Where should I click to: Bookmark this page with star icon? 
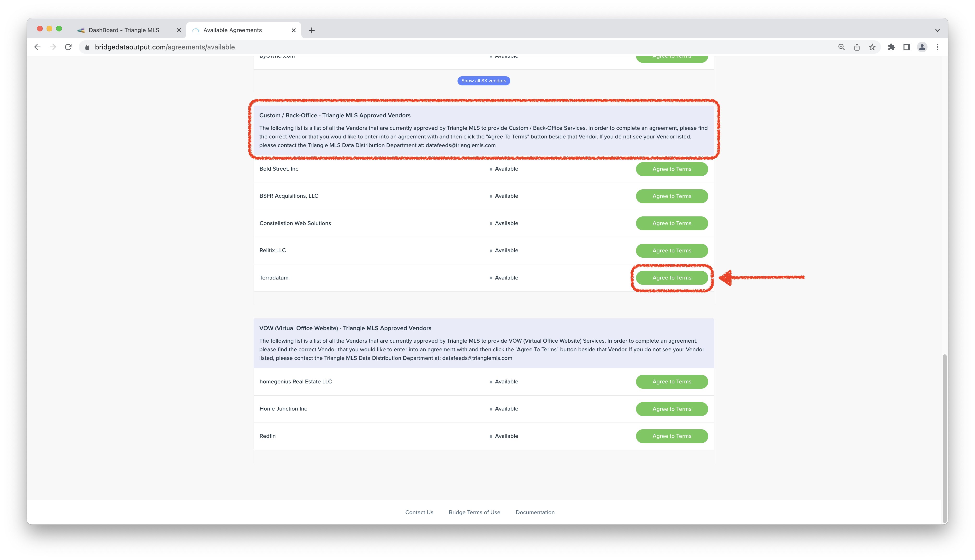pos(872,47)
